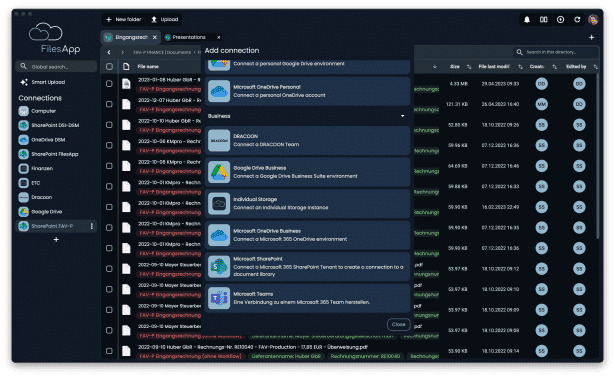Click the Individual Storage cloud icon
Screen dimensions: 615x377
219,204
